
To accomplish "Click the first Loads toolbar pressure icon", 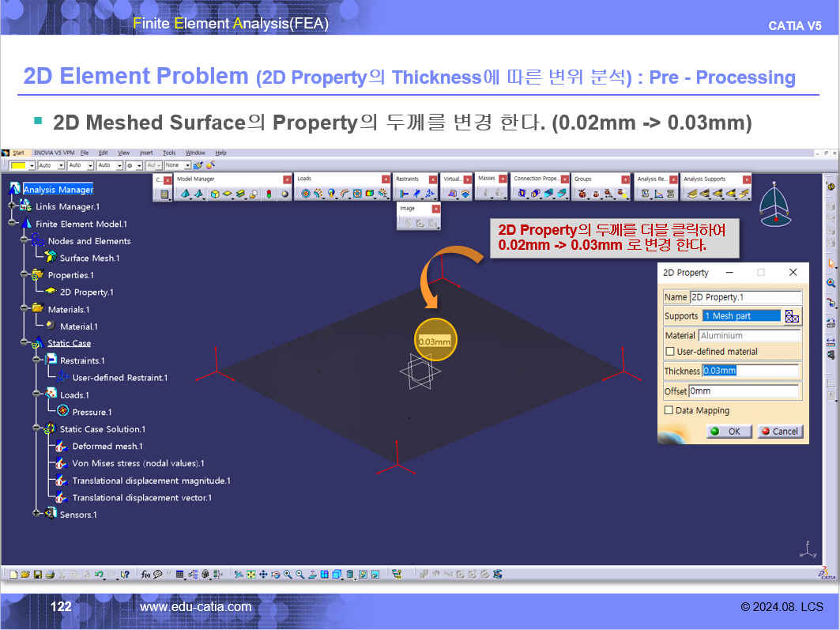I will point(306,194).
